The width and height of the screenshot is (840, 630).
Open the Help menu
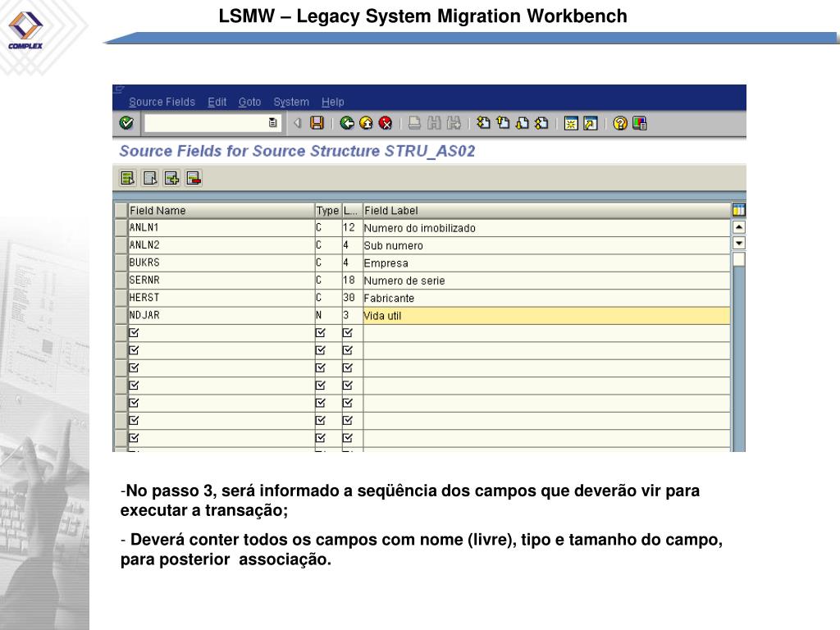tap(333, 102)
